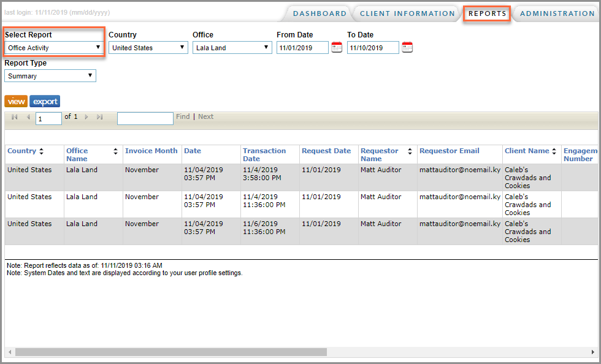The image size is (601, 364).
Task: Jump to the first page of results
Action: 14,116
